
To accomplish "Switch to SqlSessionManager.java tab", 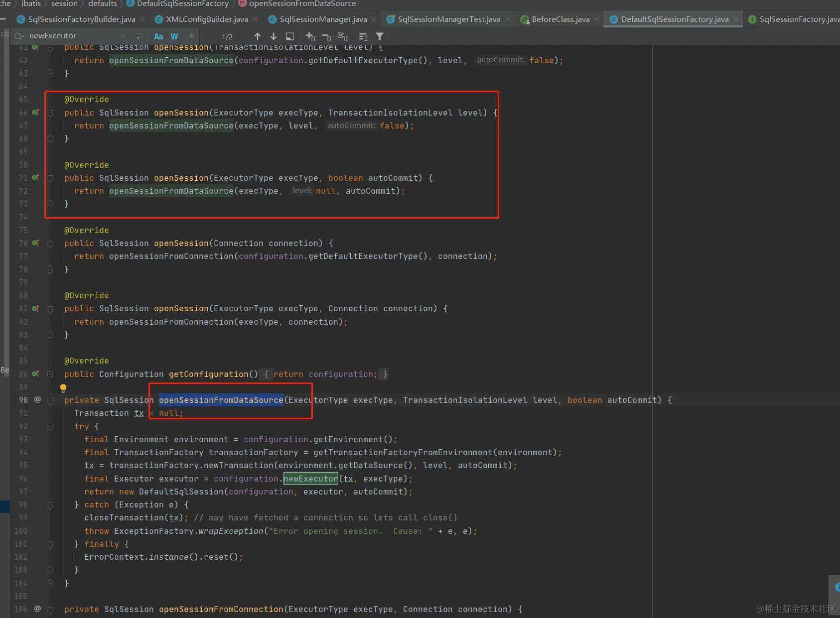I will click(x=318, y=19).
